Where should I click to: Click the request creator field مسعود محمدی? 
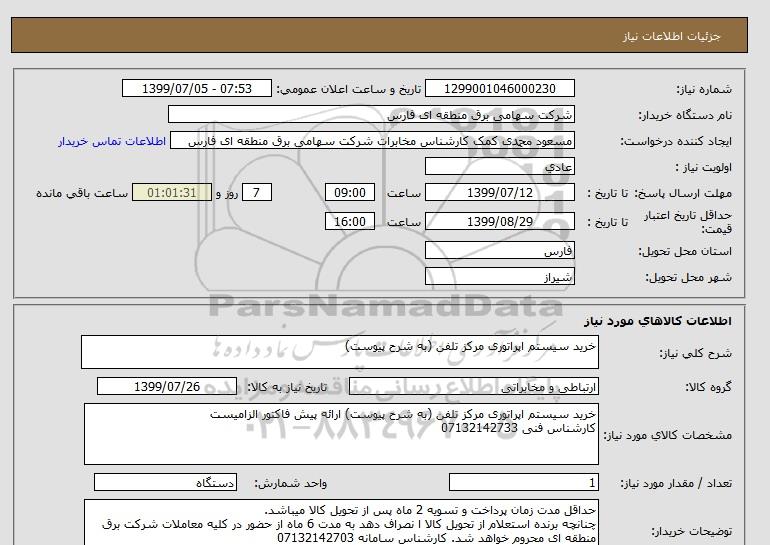point(372,141)
